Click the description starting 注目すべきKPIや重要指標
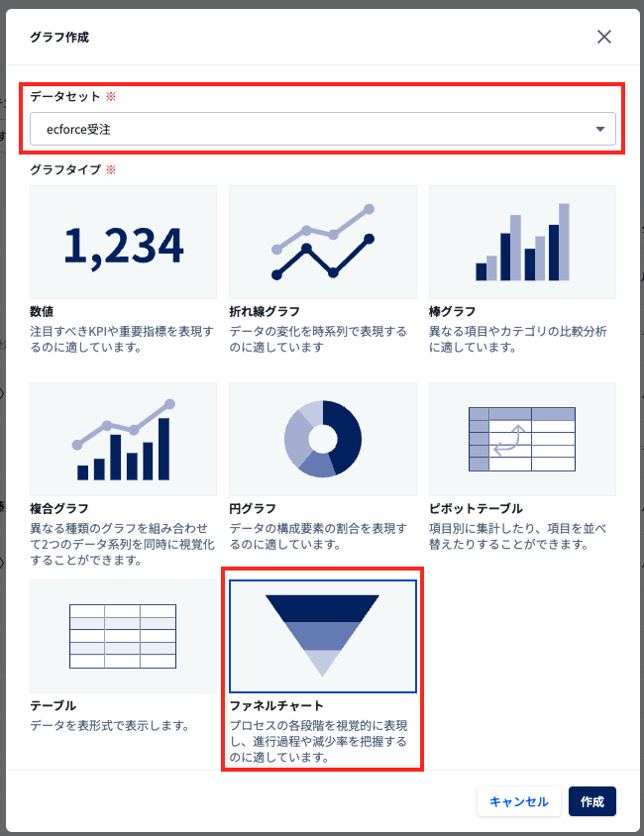The height and width of the screenshot is (836, 644). click(122, 340)
